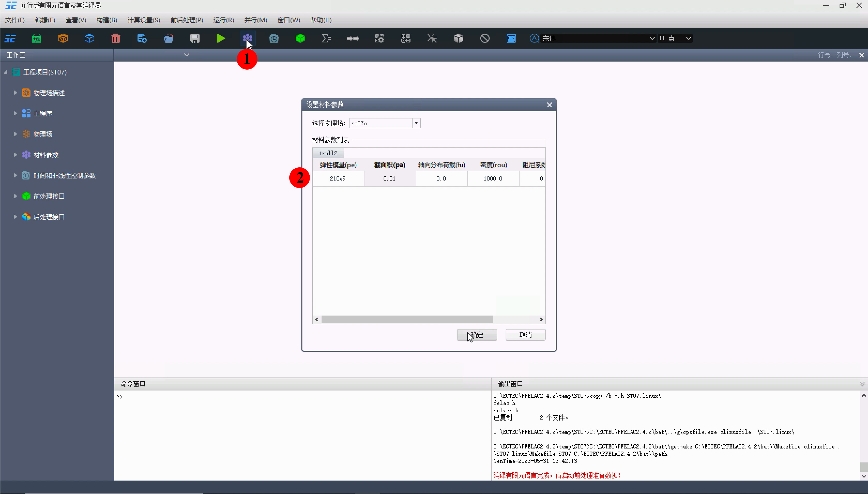Expand the 物理场描述 tree node

point(15,93)
